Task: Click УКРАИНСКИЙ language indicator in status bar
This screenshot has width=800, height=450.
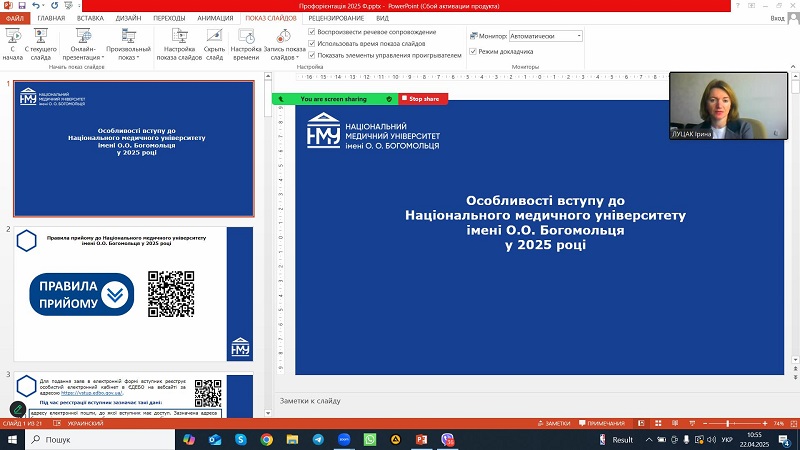Action: [x=85, y=423]
